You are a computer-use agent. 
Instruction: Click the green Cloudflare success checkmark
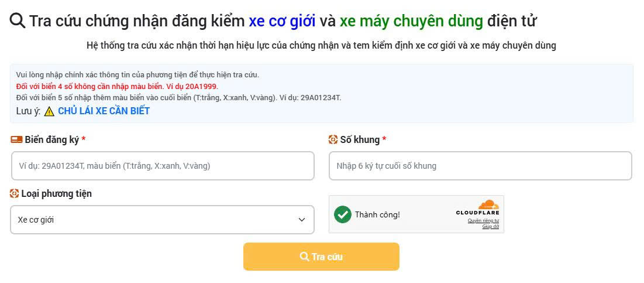pyautogui.click(x=343, y=214)
